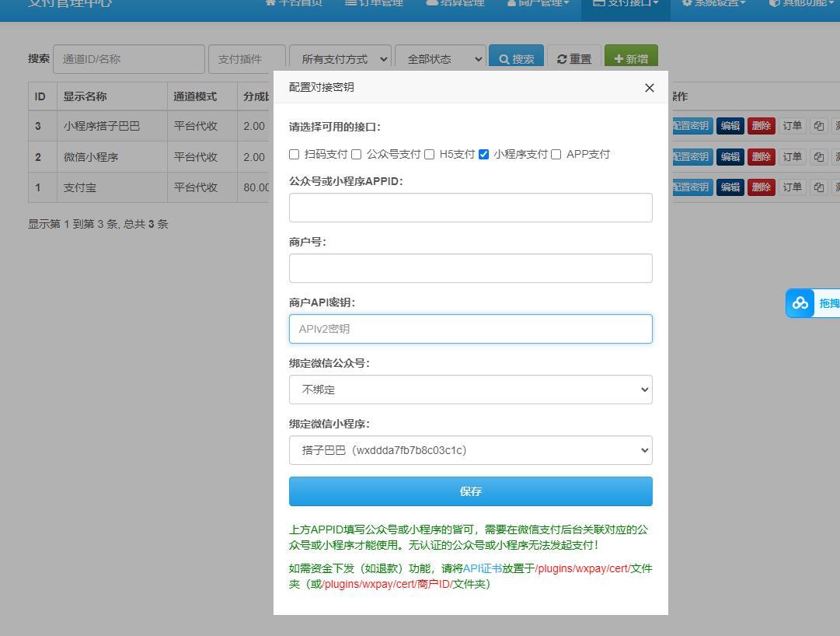Enable the 公众号支付 checkbox
The width and height of the screenshot is (840, 636).
coord(356,154)
